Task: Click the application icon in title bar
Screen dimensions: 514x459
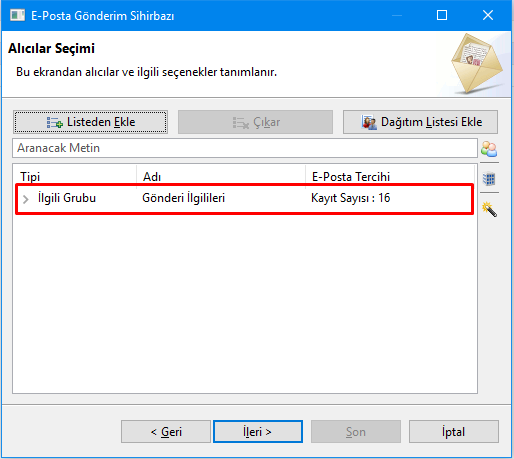Action: [17, 15]
